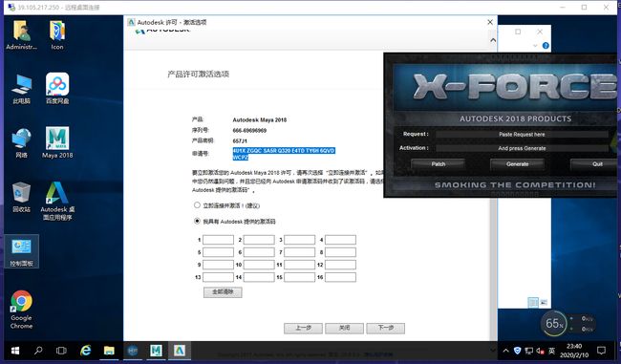Click activation code box 13
The image size is (621, 364).
click(x=218, y=277)
